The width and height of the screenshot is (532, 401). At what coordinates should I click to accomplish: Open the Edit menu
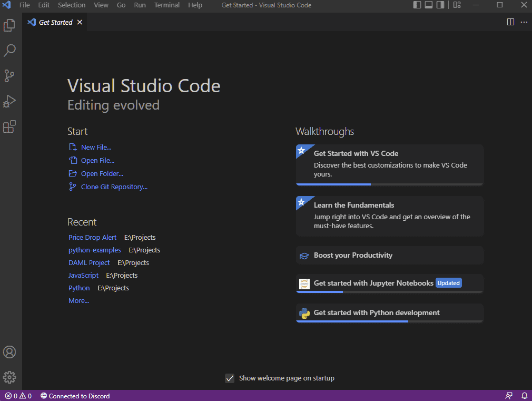(x=44, y=5)
